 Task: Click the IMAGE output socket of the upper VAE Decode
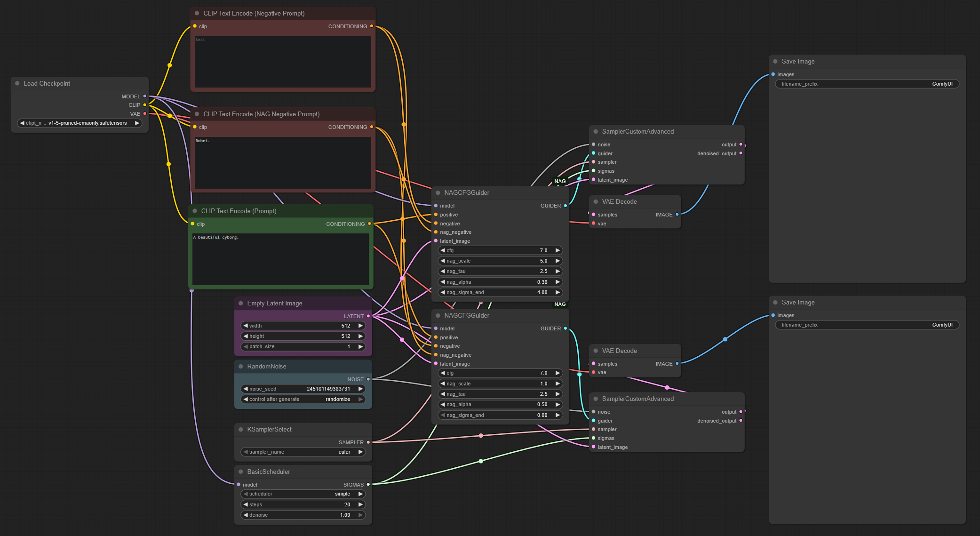click(x=677, y=214)
